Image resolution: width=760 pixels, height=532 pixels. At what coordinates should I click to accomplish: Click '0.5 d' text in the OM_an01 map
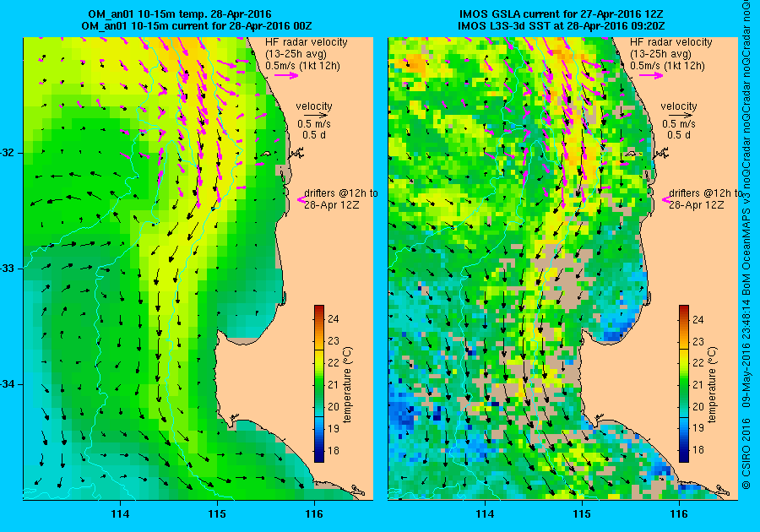coord(314,135)
